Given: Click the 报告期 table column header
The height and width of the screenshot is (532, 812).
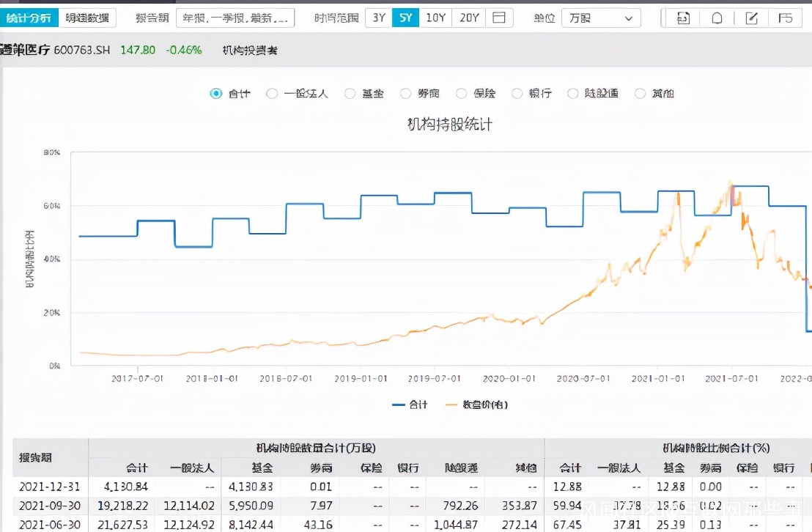Looking at the screenshot, I should pos(35,457).
